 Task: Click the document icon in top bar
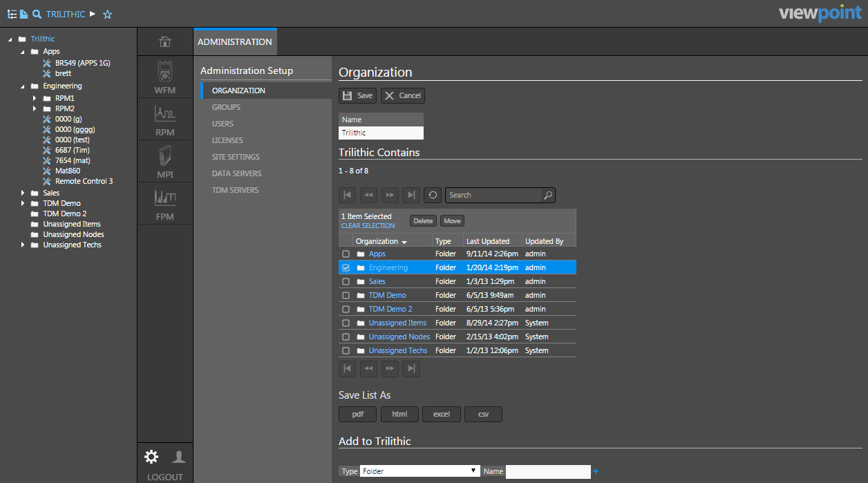tap(23, 14)
